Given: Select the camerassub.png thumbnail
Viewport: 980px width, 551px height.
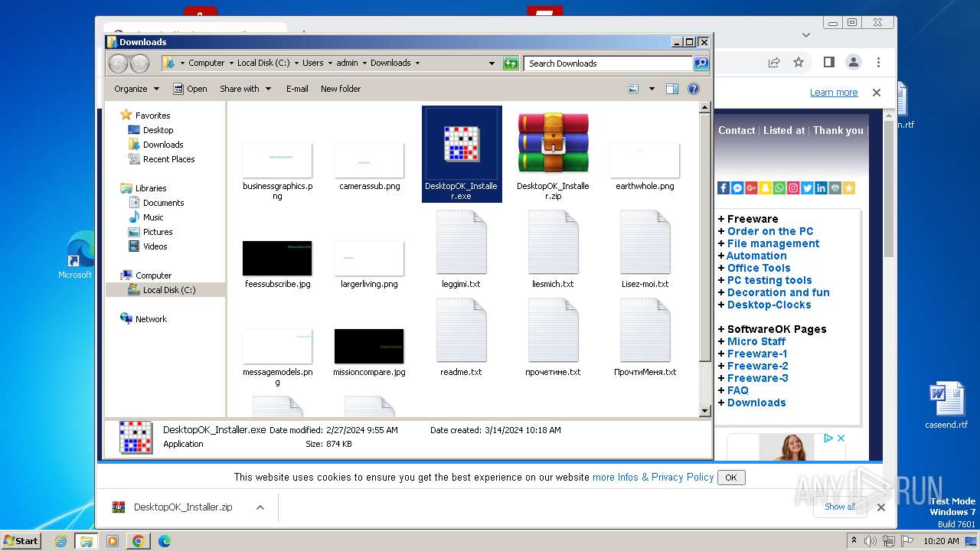Looking at the screenshot, I should pyautogui.click(x=369, y=160).
